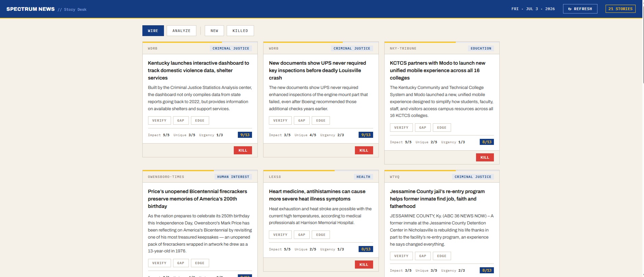Viewport: 644px width, 277px height.
Task: Verify the Bicentennial firecrackers story
Action: tap(159, 263)
